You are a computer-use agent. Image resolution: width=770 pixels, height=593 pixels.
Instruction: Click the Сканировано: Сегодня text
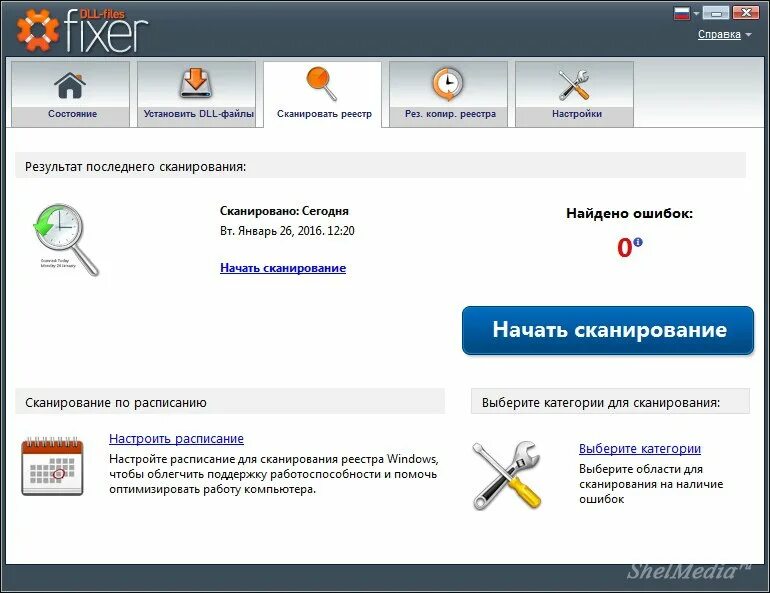(284, 211)
